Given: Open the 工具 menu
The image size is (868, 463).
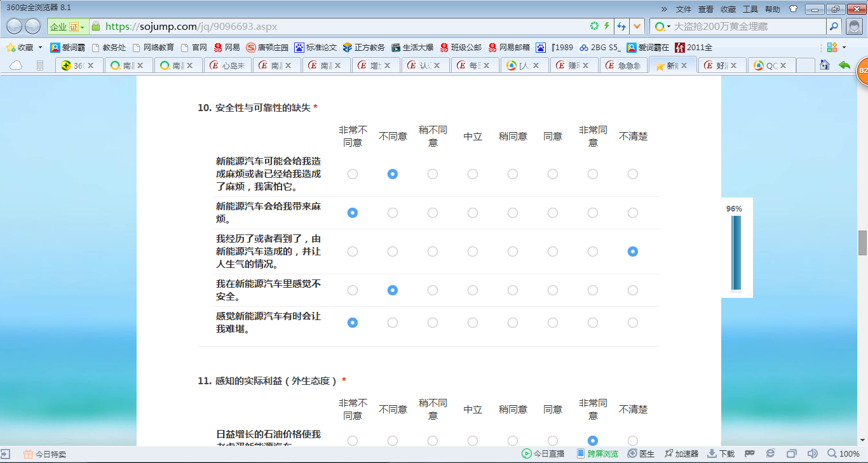Looking at the screenshot, I should 750,9.
